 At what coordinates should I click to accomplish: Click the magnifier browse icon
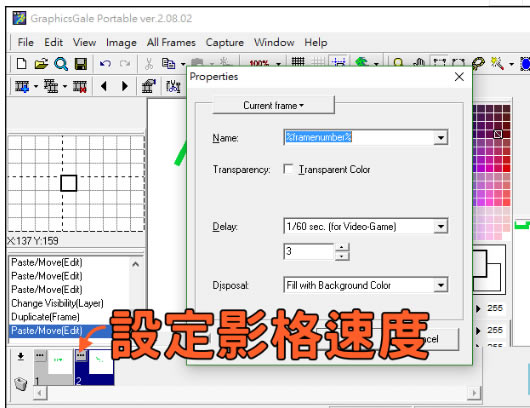coord(61,64)
